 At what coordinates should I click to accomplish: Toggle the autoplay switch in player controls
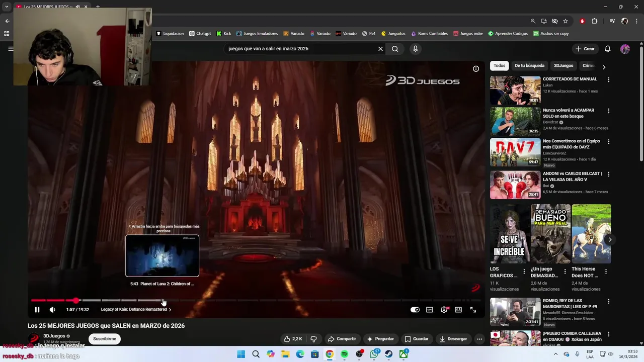[x=415, y=310]
